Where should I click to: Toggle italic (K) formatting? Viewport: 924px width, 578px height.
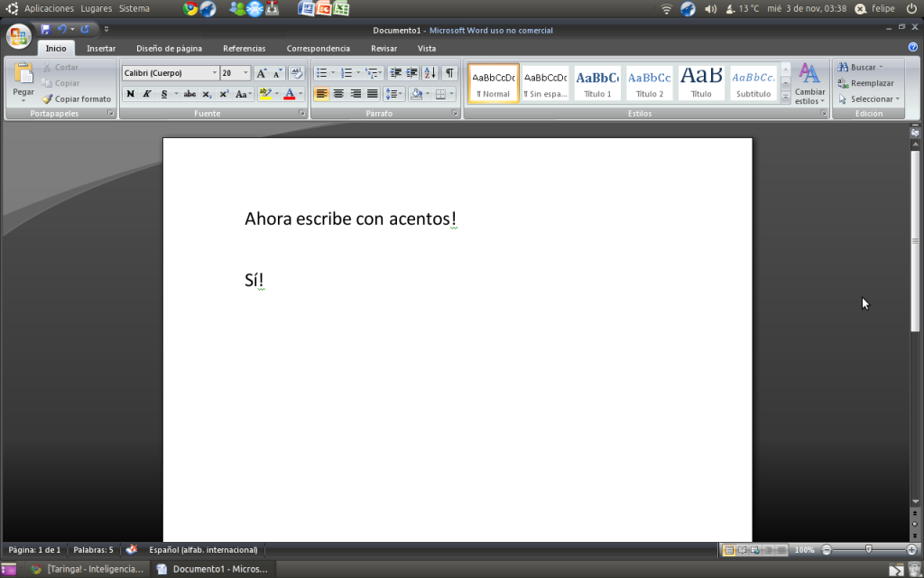point(147,94)
